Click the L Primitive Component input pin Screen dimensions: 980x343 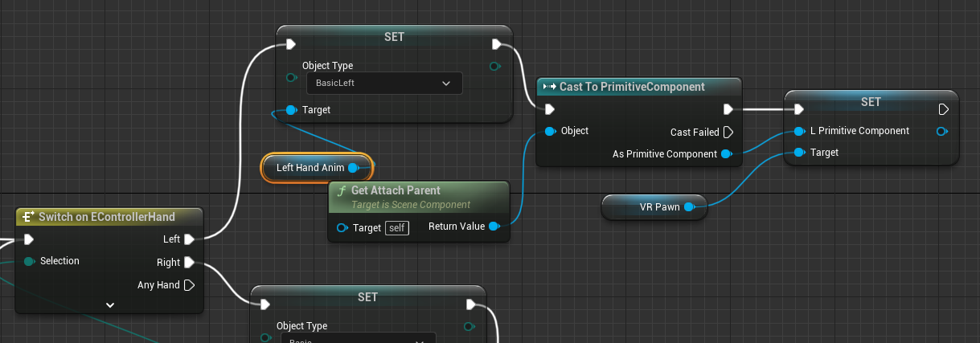(798, 131)
